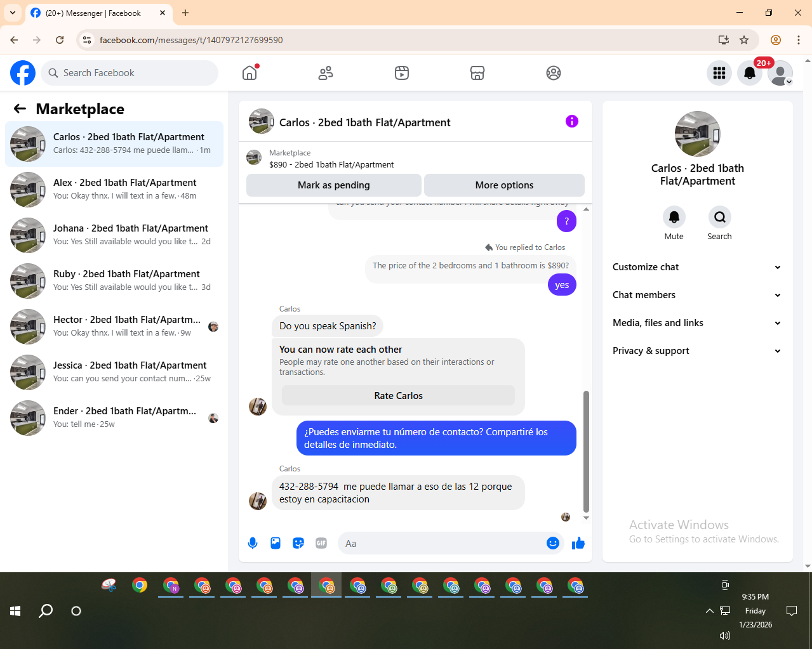Expand Chat members section
This screenshot has width=812, height=649.
(697, 295)
